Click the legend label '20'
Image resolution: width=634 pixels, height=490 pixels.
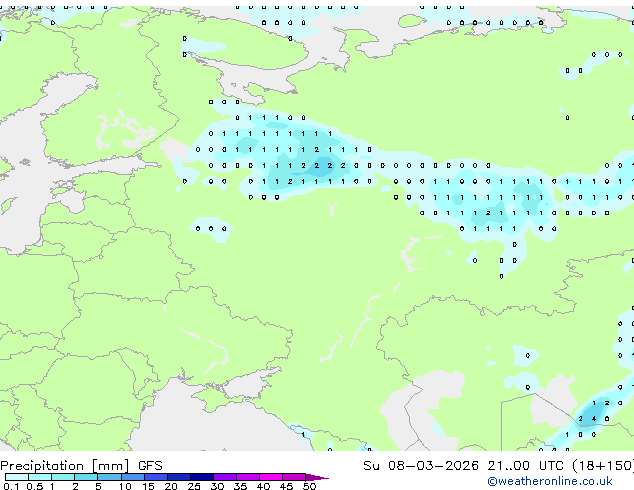171,486
